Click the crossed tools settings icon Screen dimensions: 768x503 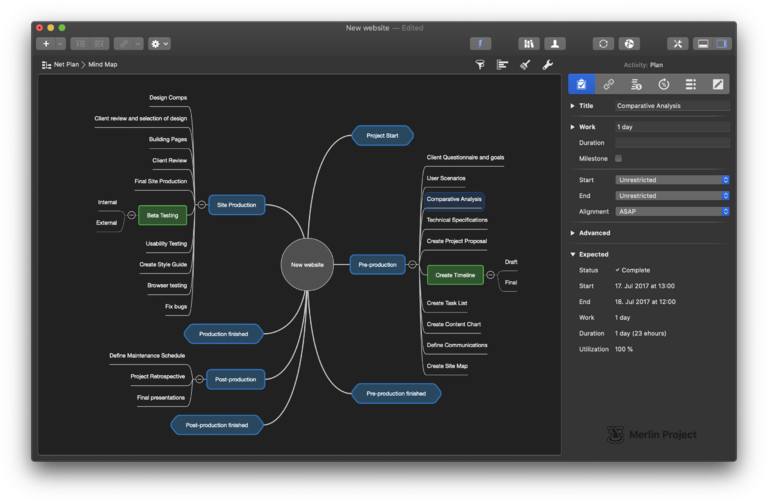pyautogui.click(x=677, y=44)
